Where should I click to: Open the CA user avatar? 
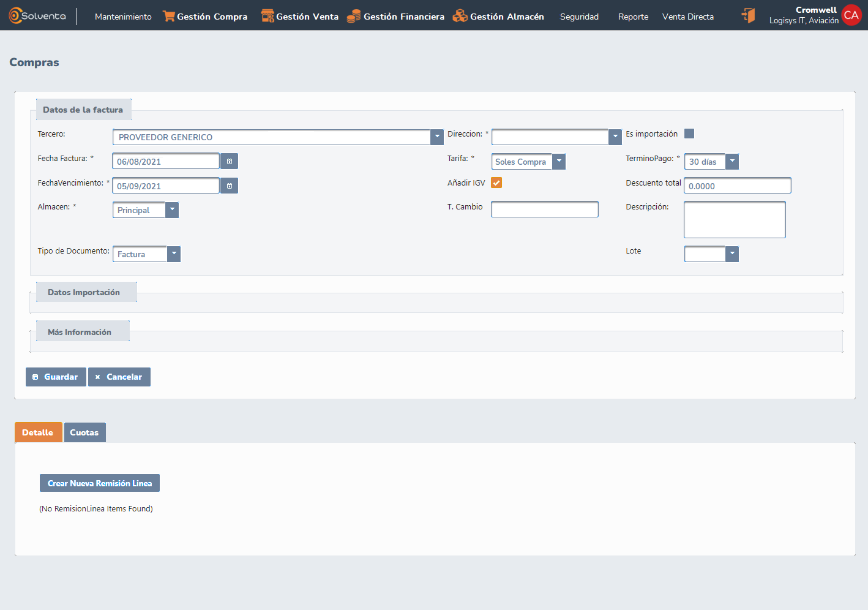point(851,15)
